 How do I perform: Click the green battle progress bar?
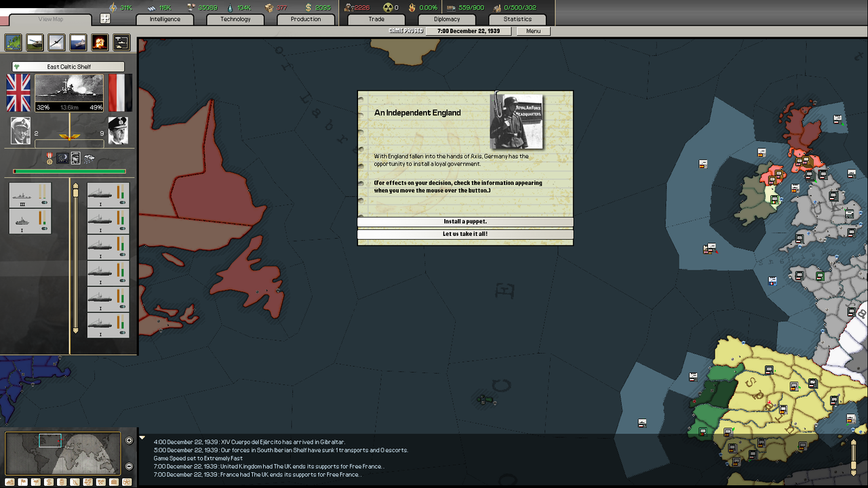pyautogui.click(x=69, y=171)
